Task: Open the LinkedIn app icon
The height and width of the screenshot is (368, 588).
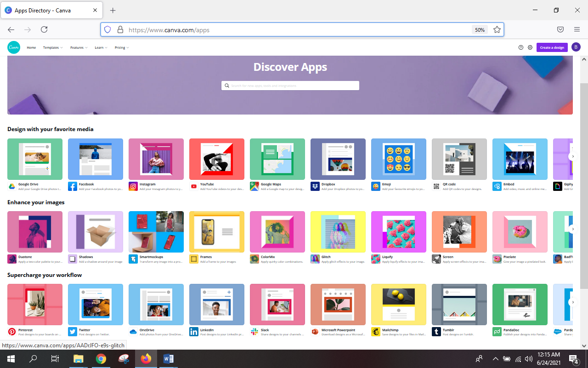Action: pyautogui.click(x=194, y=332)
